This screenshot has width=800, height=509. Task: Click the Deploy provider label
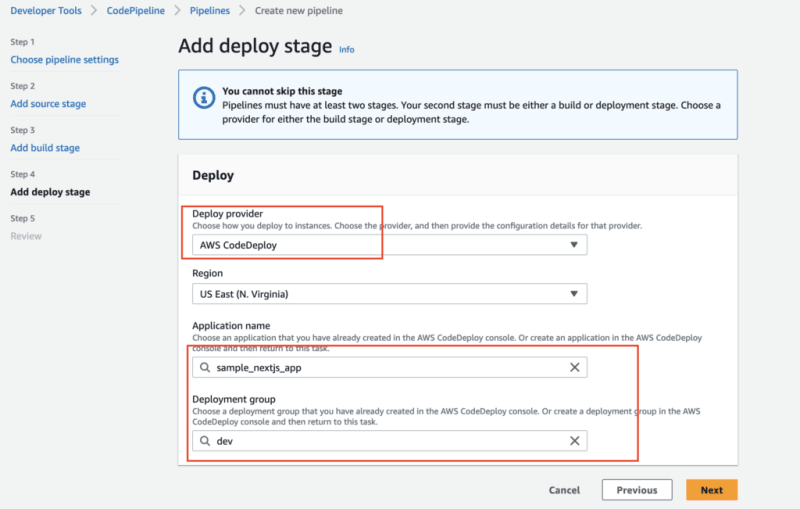[228, 214]
